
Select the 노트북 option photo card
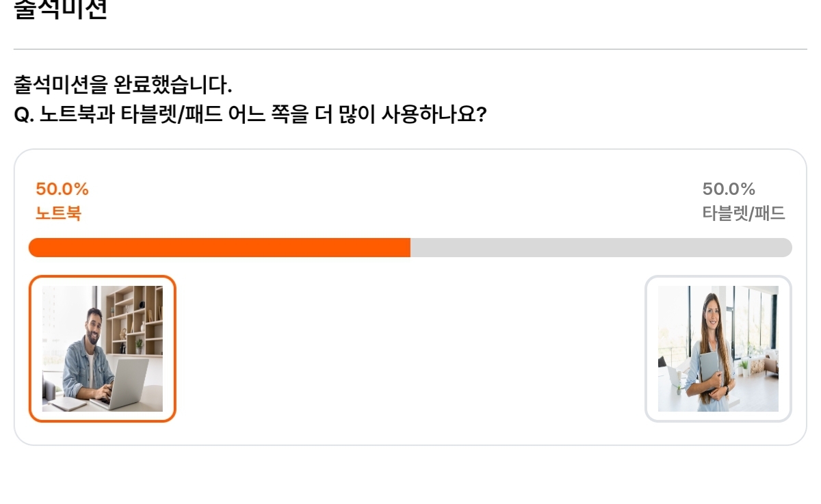tap(103, 349)
